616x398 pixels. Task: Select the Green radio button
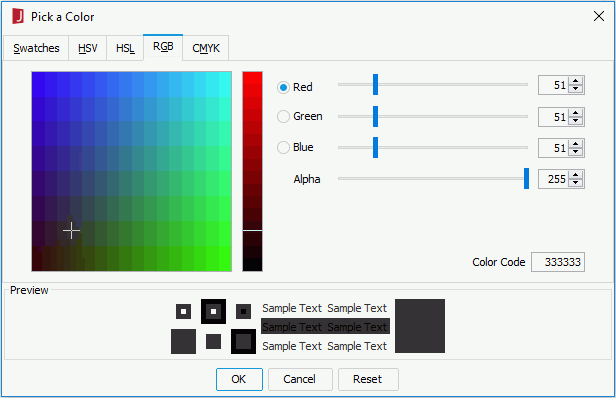coord(283,117)
